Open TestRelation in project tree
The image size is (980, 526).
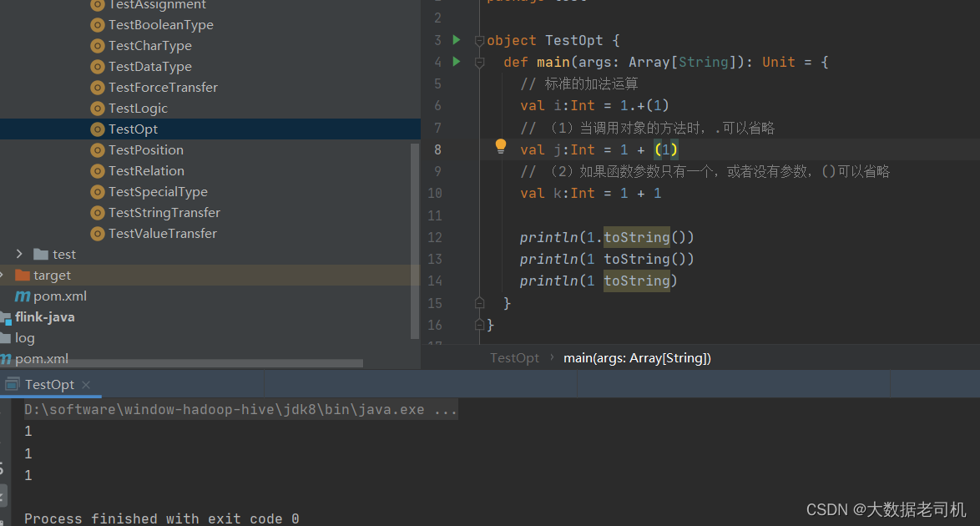click(x=146, y=171)
